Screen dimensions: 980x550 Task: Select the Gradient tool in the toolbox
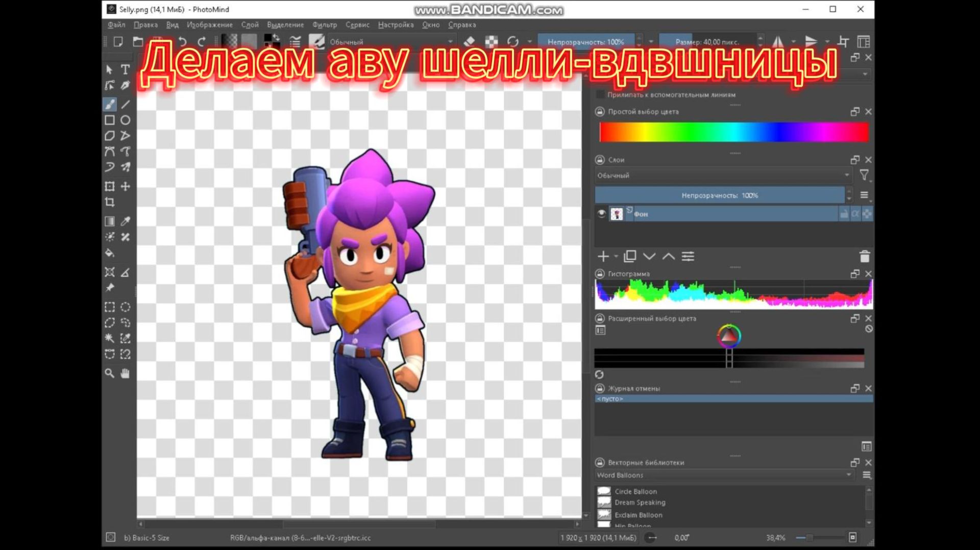(109, 221)
